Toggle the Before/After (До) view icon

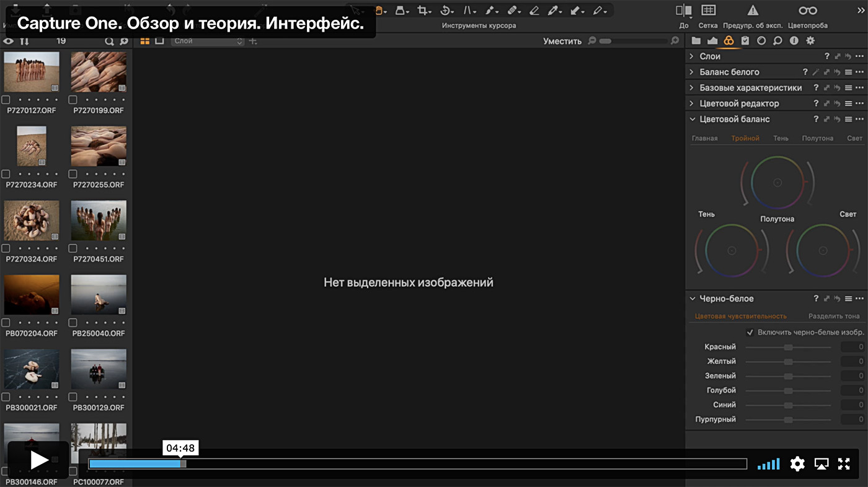(684, 11)
